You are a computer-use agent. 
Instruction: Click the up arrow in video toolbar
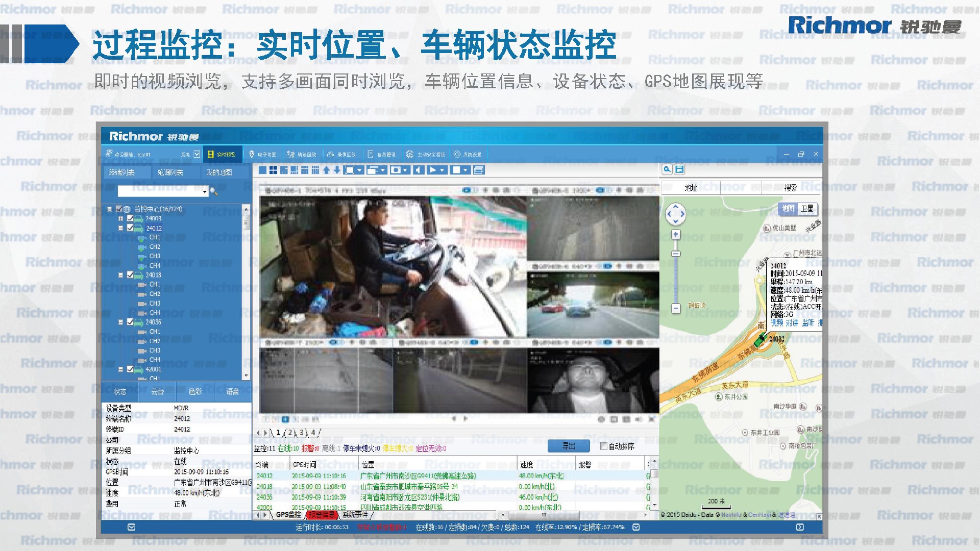click(x=326, y=170)
